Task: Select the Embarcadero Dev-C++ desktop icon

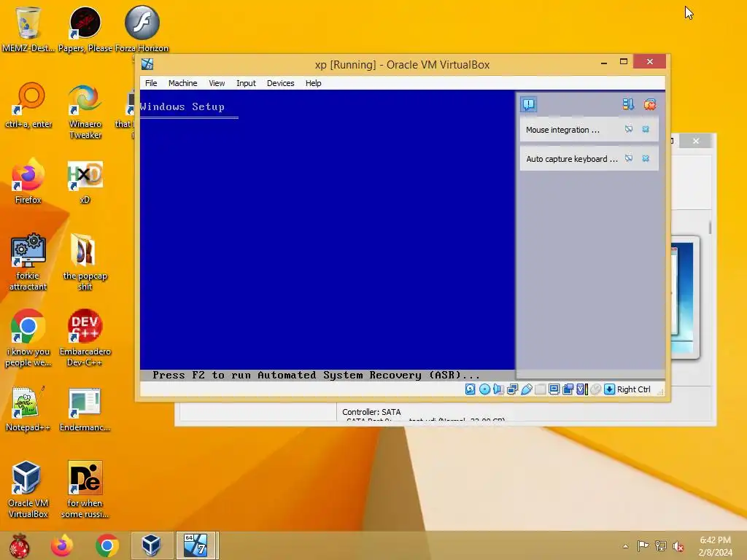Action: (x=85, y=338)
